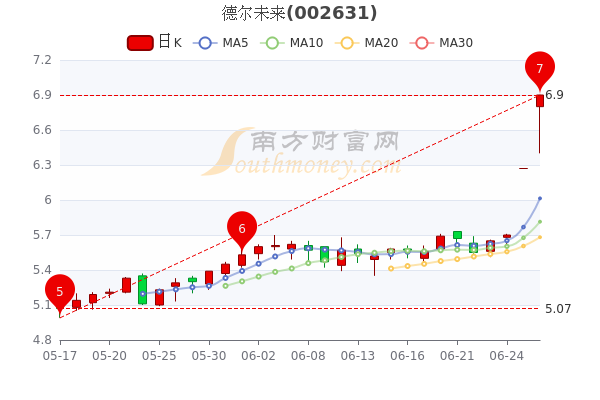
Task: Toggle the 日K candlestick series in the legend
Action: pos(155,42)
